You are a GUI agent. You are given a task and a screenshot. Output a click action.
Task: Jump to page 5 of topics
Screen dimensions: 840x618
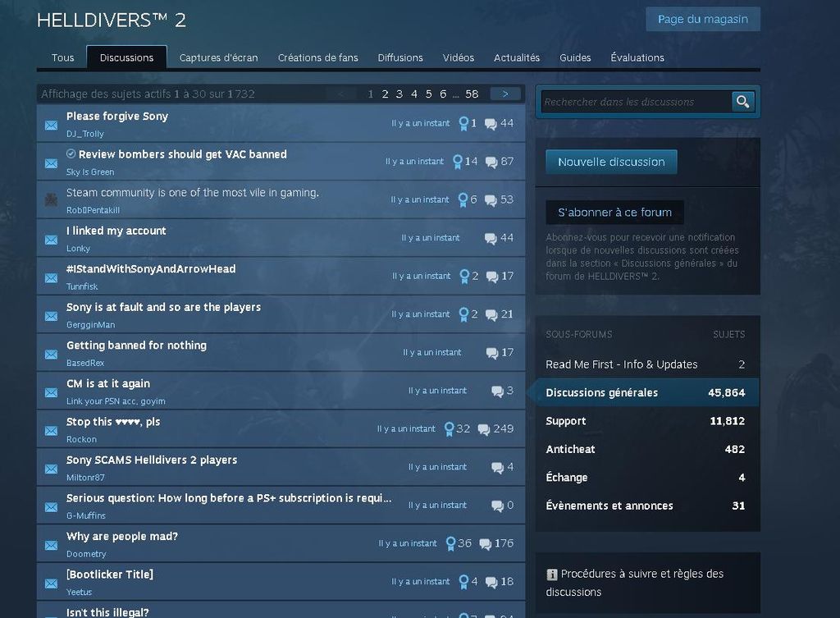(x=428, y=94)
